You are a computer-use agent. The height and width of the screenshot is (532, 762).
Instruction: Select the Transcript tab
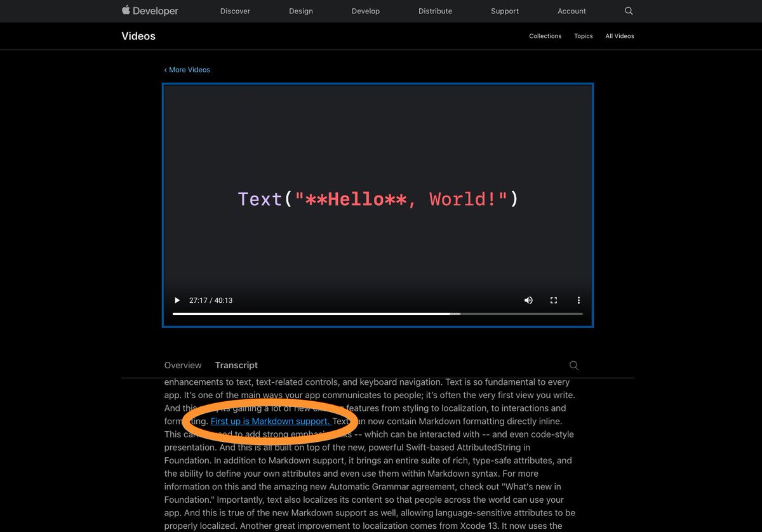tap(236, 365)
